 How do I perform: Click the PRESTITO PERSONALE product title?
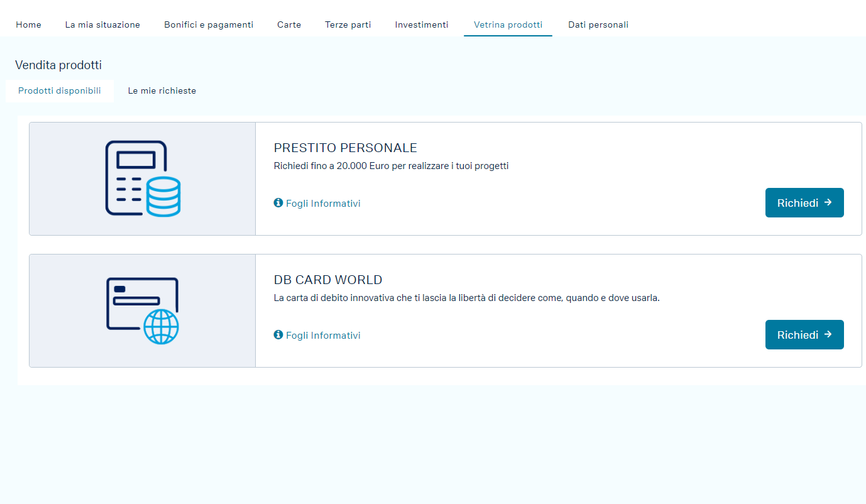pos(346,148)
